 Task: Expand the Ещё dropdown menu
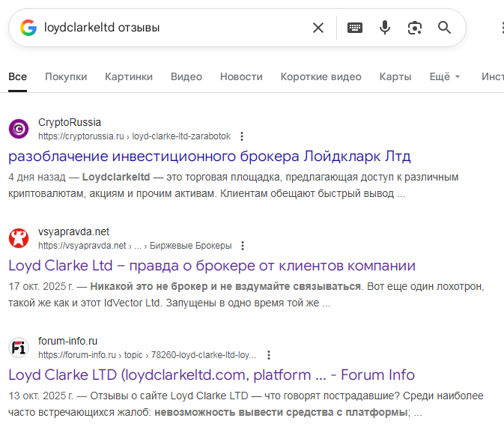445,77
